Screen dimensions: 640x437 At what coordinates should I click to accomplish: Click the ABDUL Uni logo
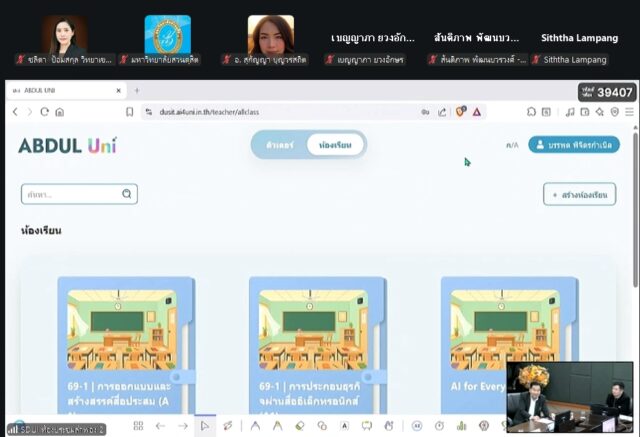[68, 146]
